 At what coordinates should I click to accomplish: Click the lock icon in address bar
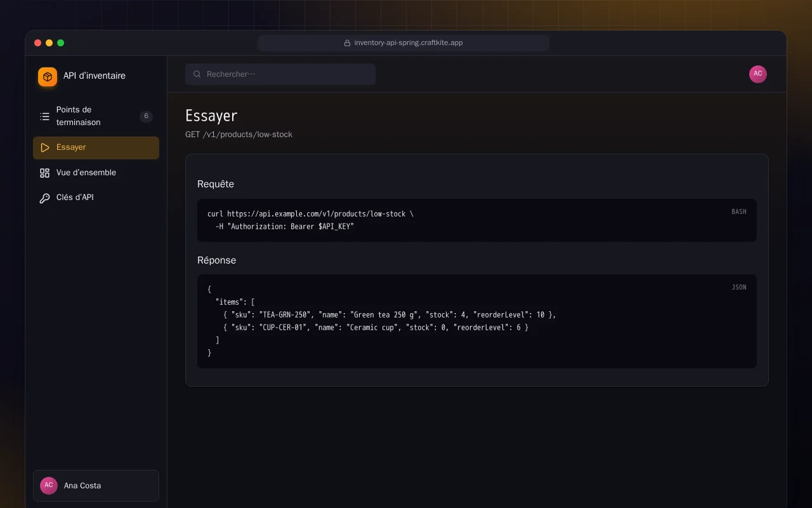(347, 43)
